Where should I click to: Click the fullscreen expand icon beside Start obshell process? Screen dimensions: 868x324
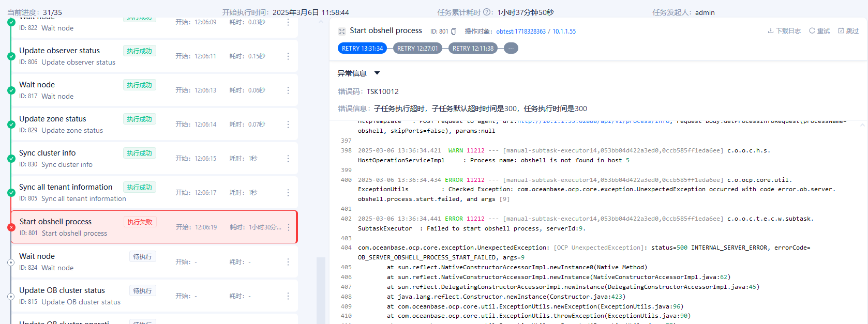[342, 32]
